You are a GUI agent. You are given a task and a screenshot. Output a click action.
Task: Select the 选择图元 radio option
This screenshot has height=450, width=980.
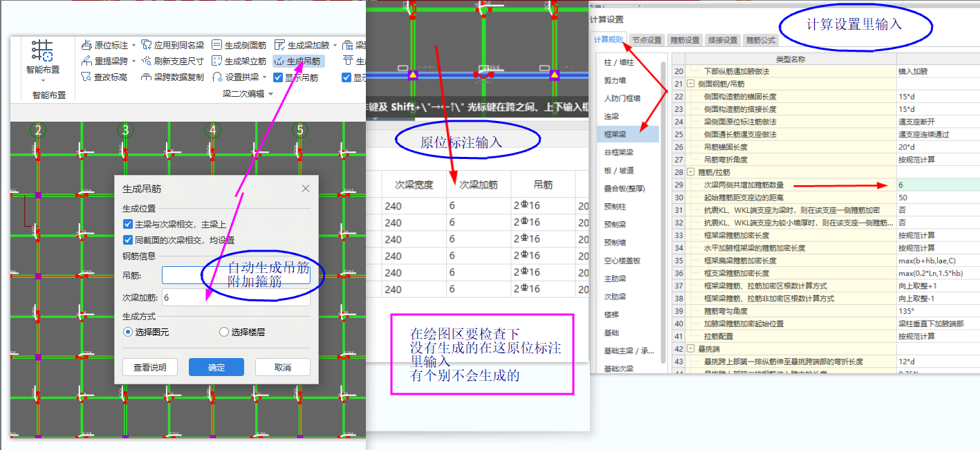point(127,332)
